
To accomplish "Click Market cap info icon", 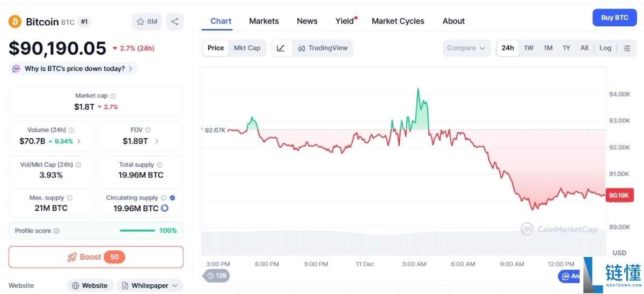I will click(x=113, y=96).
